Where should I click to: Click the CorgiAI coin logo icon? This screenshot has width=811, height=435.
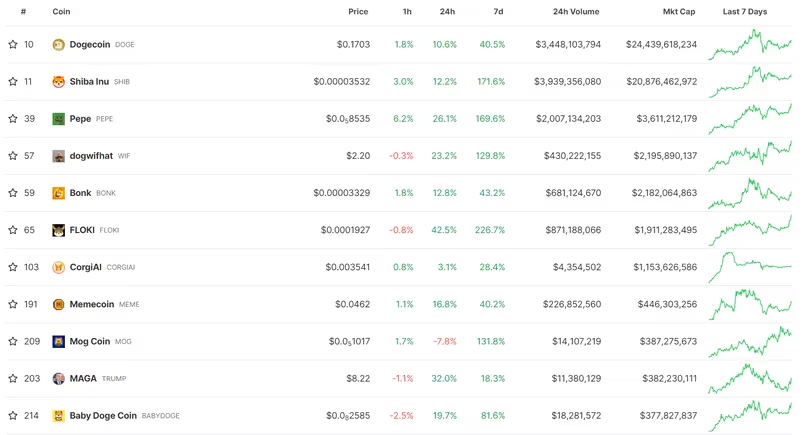[59, 267]
